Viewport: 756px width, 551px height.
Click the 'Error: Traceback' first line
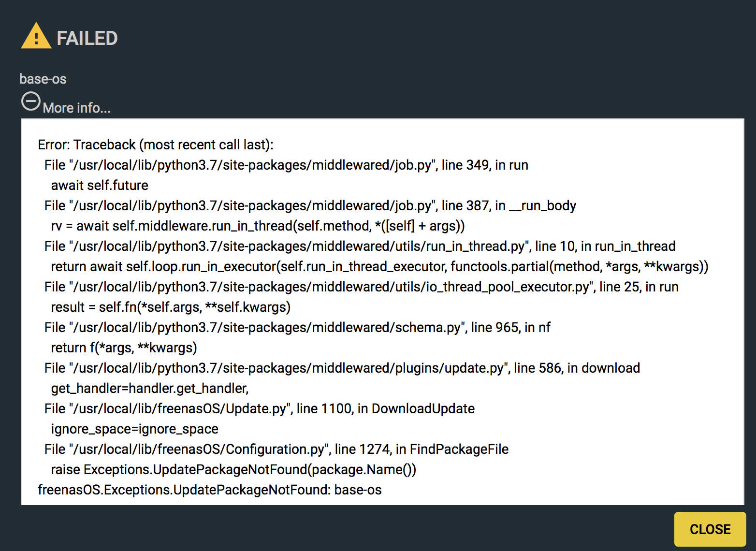[x=156, y=145]
